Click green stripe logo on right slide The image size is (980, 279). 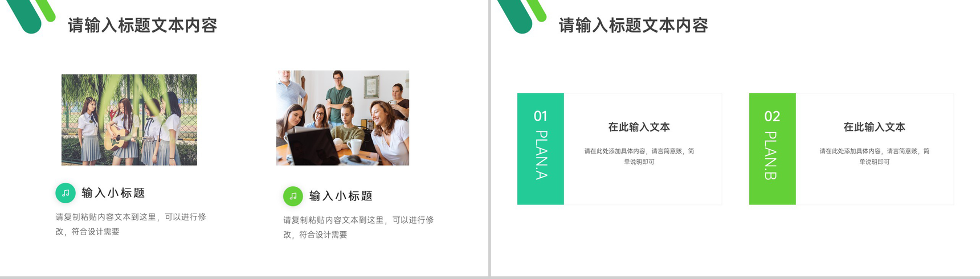pos(522,15)
